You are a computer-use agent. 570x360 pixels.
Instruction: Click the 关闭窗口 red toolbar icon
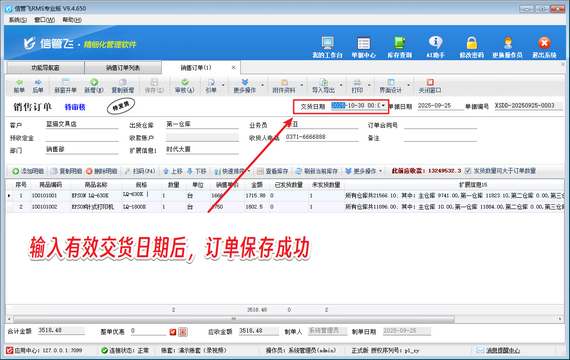[x=430, y=86]
